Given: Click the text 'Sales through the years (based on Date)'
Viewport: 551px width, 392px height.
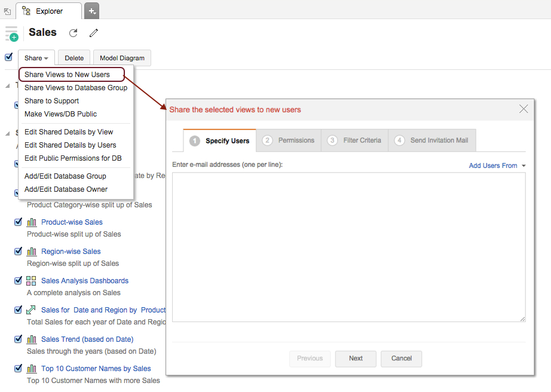Looking at the screenshot, I should 91,351.
